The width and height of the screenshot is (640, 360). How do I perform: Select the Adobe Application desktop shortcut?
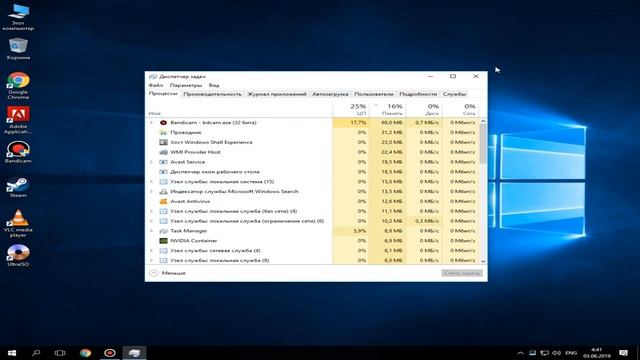pyautogui.click(x=18, y=120)
